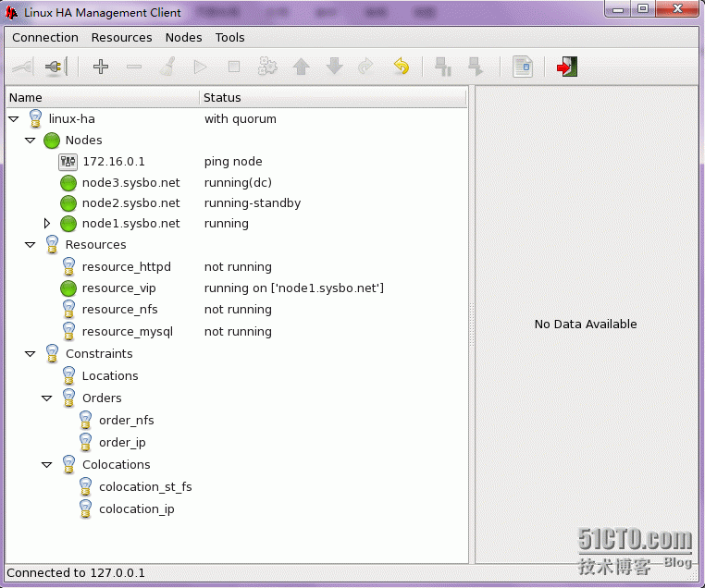
Task: Click the bulb icon of resource_mysql
Action: 68,332
